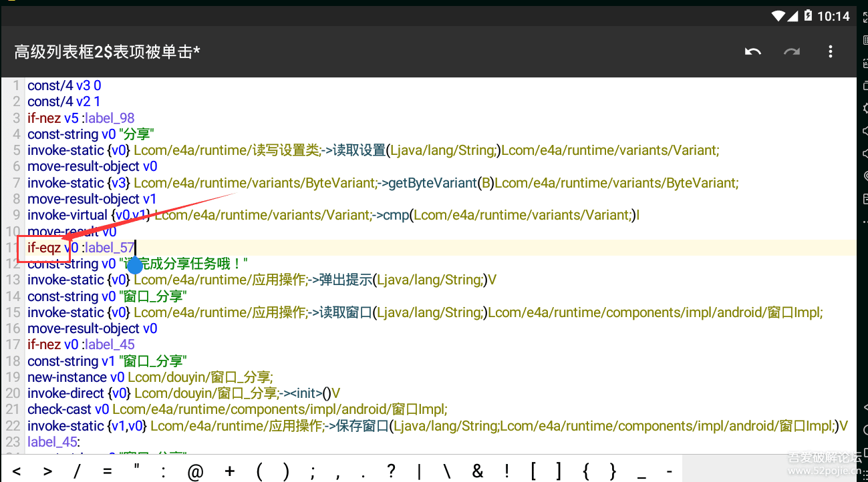The image size is (868, 482).
Task: Insert the less-than symbol key
Action: [x=17, y=472]
